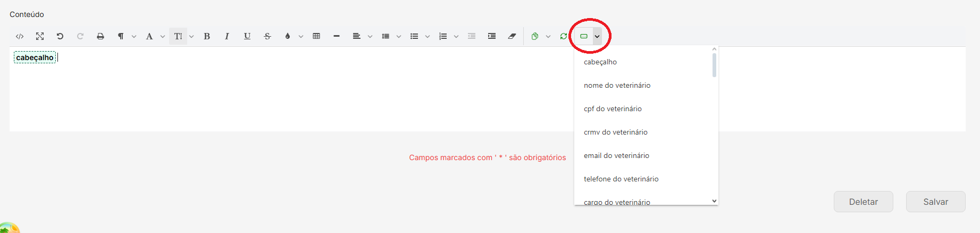Expand the font size dropdown
This screenshot has width=980, height=233.
pyautogui.click(x=191, y=37)
